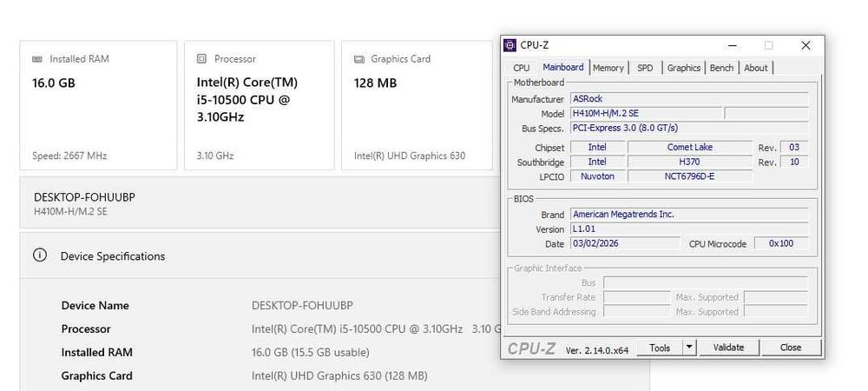Open the CPU tab in CPU-Z
Screen dimensions: 868x391
coord(521,68)
